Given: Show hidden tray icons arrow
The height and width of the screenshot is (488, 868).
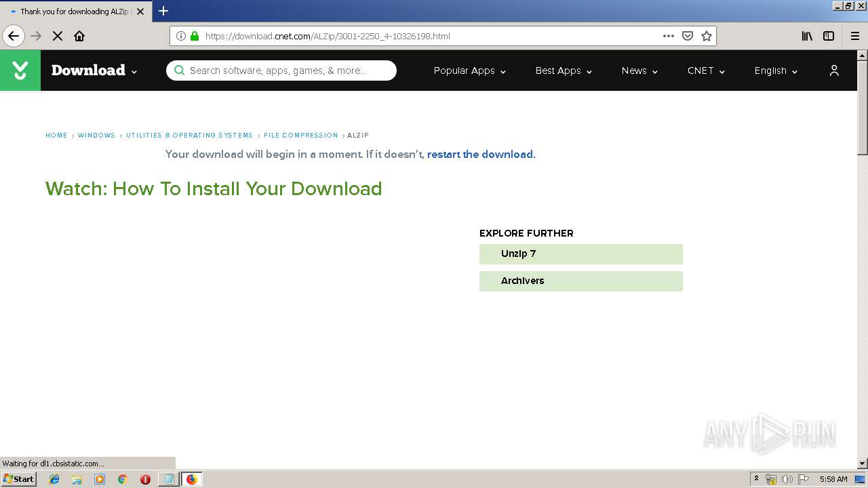Looking at the screenshot, I should (x=756, y=479).
